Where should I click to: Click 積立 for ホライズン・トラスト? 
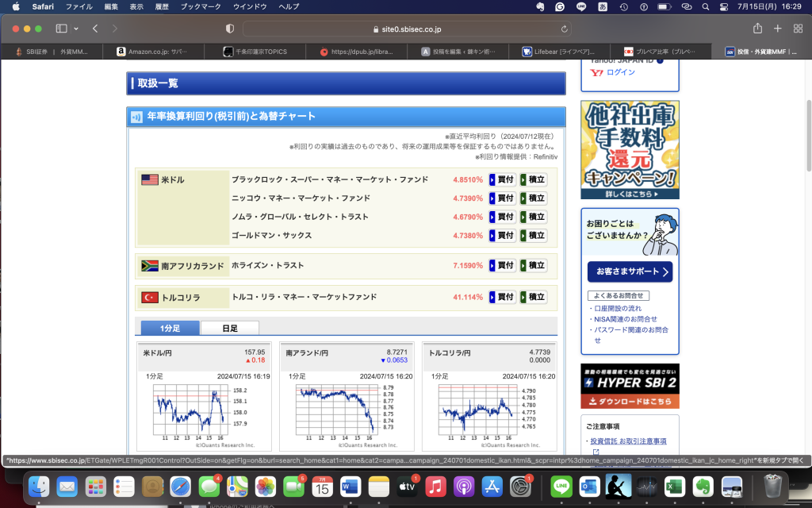pyautogui.click(x=534, y=265)
